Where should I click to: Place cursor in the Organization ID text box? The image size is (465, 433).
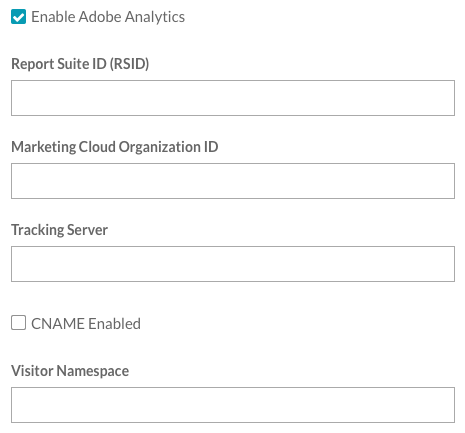click(233, 181)
